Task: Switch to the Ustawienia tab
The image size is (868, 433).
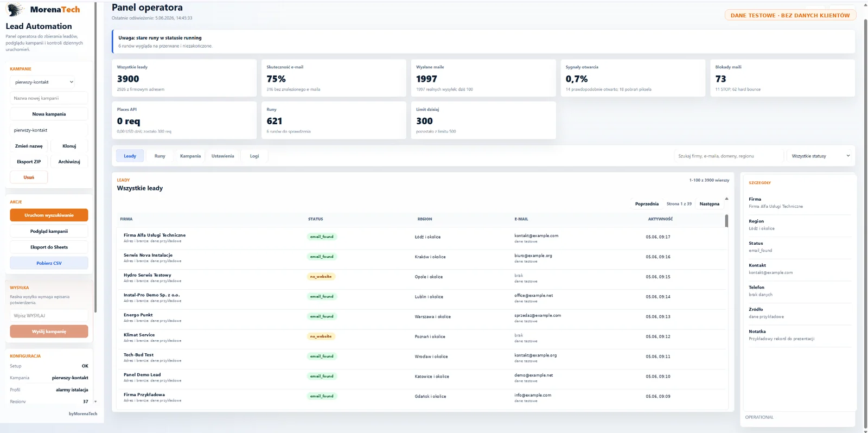Action: [223, 156]
